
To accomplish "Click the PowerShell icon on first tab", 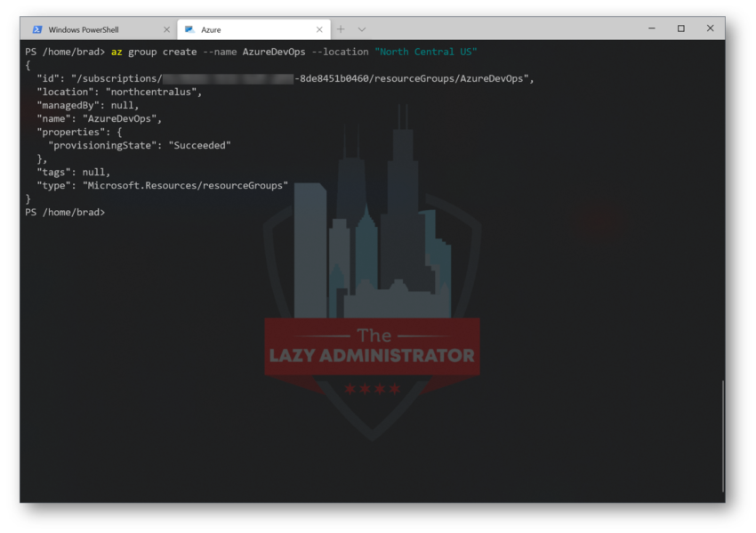I will (x=37, y=29).
